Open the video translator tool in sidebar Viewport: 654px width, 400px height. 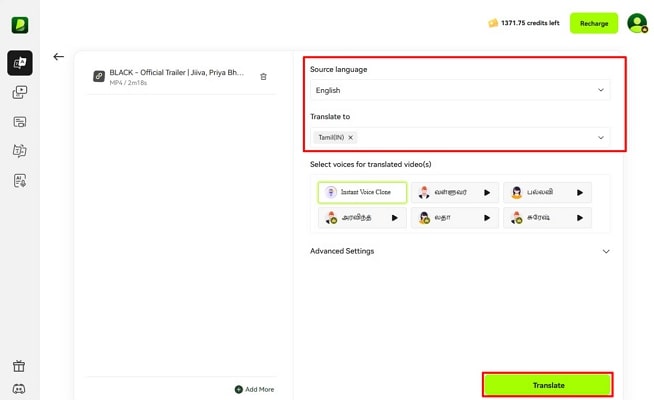click(x=20, y=63)
